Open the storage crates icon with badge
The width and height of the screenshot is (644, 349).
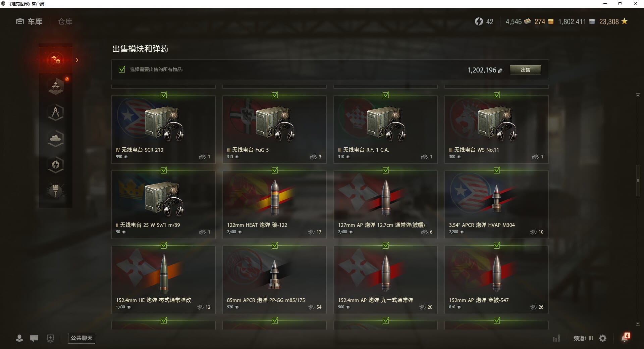pyautogui.click(x=56, y=86)
